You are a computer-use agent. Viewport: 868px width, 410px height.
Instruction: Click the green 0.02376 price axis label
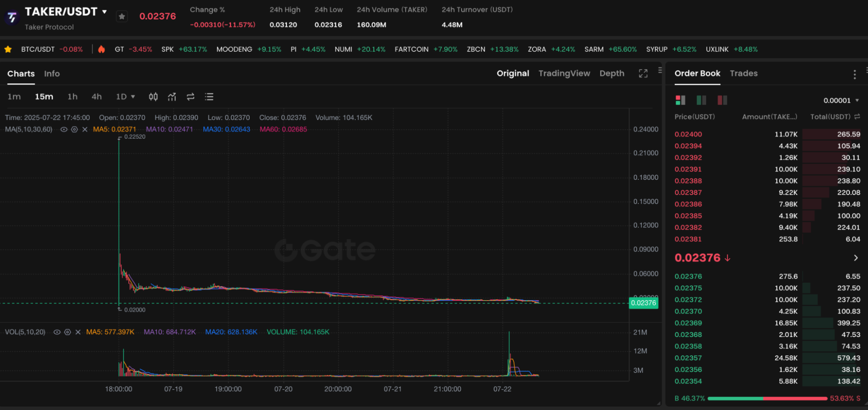point(644,303)
